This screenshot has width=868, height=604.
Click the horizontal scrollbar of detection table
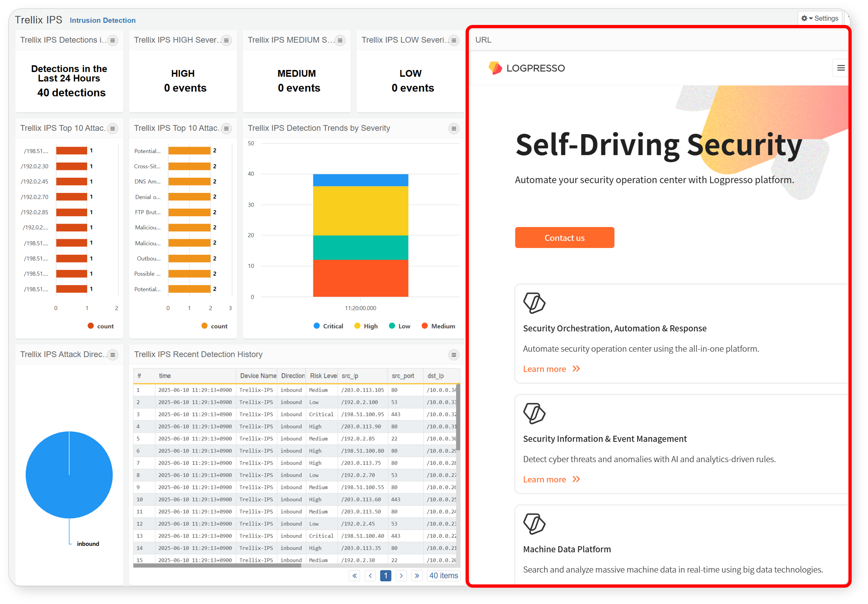(217, 566)
